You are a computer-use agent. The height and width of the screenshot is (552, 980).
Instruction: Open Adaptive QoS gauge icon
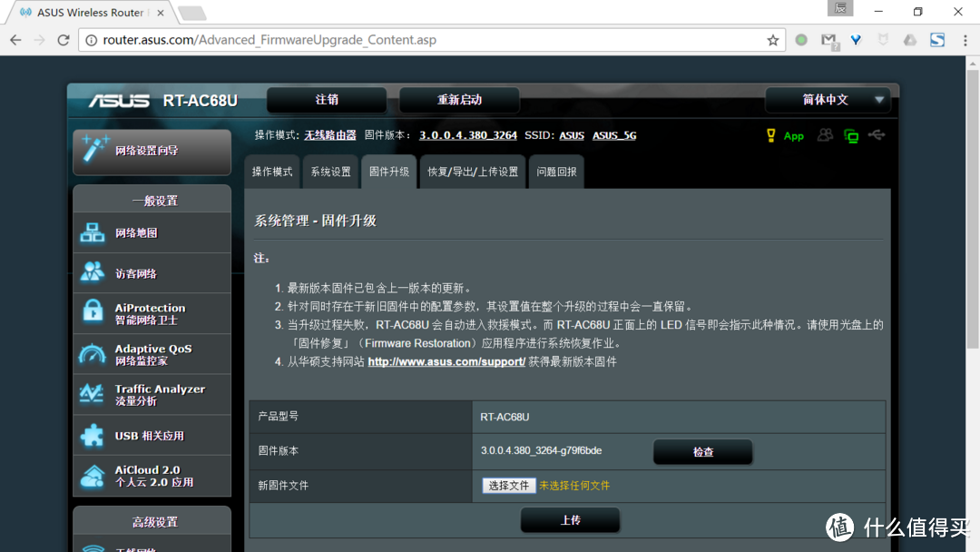pos(93,354)
